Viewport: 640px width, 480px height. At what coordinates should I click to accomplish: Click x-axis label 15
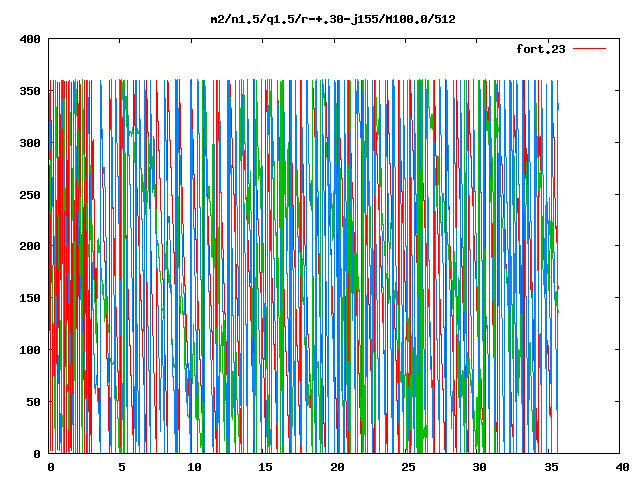pyautogui.click(x=265, y=467)
